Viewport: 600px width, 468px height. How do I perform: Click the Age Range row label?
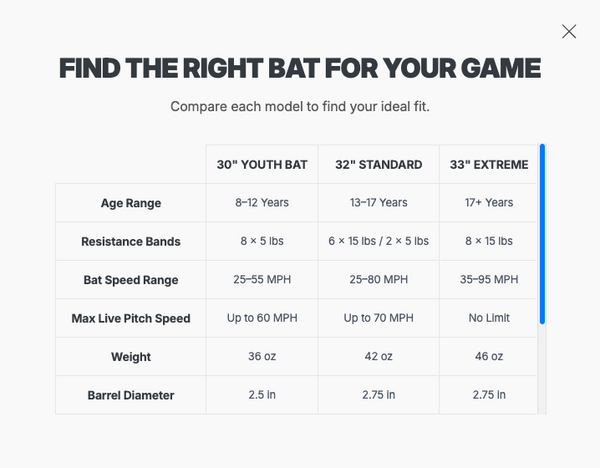[131, 203]
